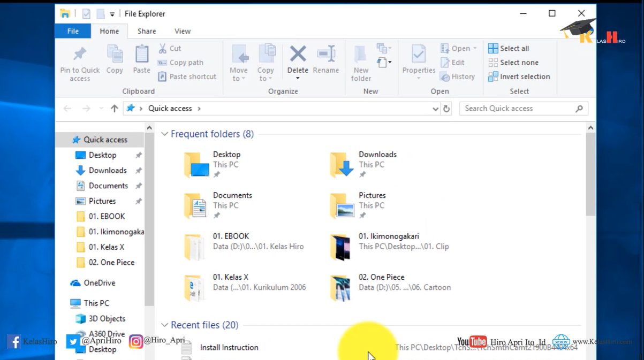Click the Move to icon
Image resolution: width=644 pixels, height=360 pixels.
239,54
